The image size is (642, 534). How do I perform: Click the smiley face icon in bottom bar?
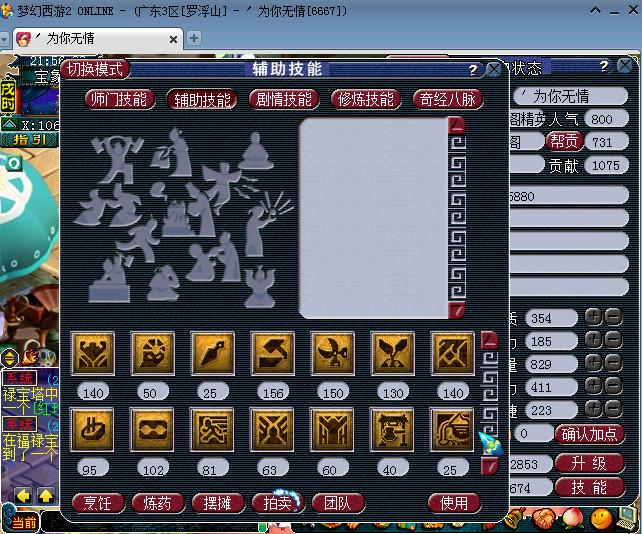(600, 518)
